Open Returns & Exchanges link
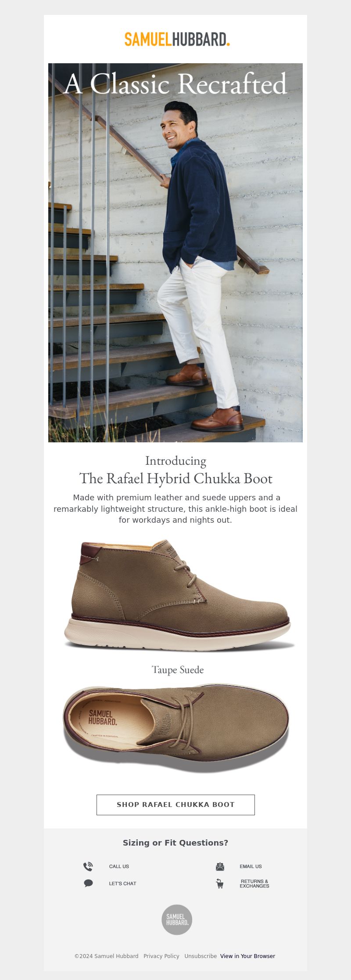This screenshot has width=351, height=980. coord(254,883)
